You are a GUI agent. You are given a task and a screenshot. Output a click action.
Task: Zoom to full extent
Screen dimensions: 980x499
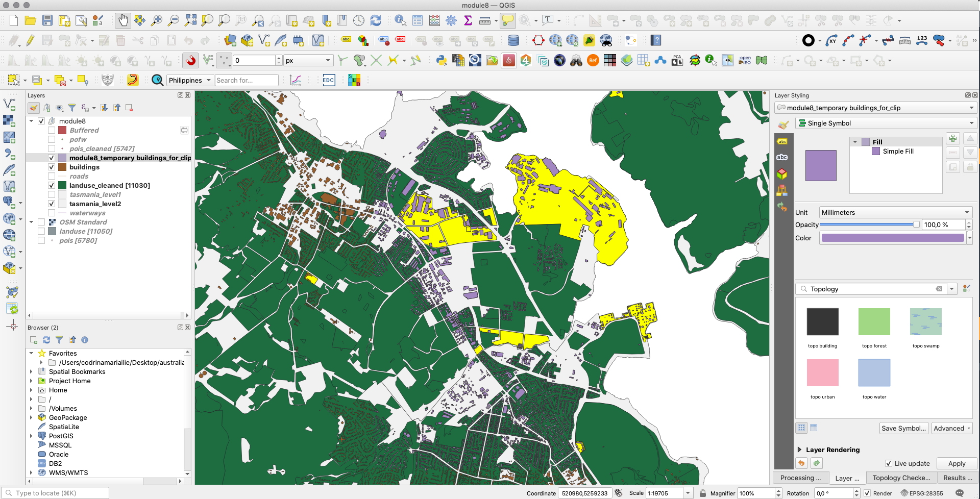click(x=190, y=20)
